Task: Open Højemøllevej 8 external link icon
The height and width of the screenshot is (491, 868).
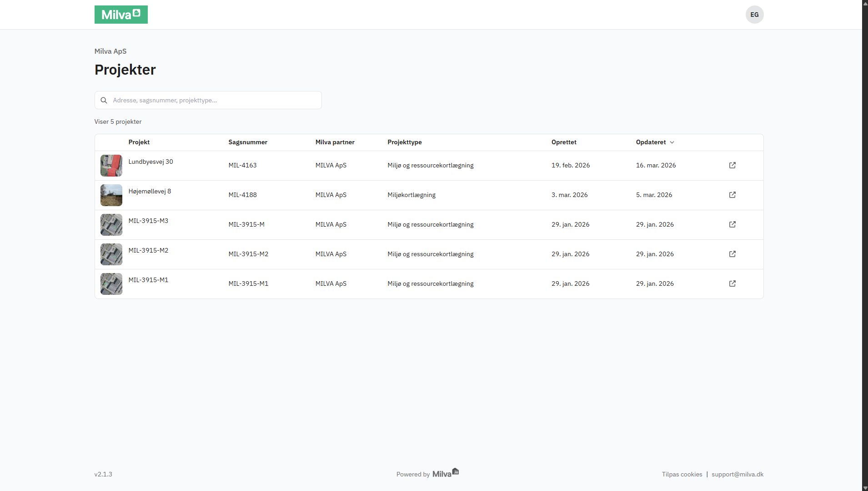Action: tap(732, 195)
